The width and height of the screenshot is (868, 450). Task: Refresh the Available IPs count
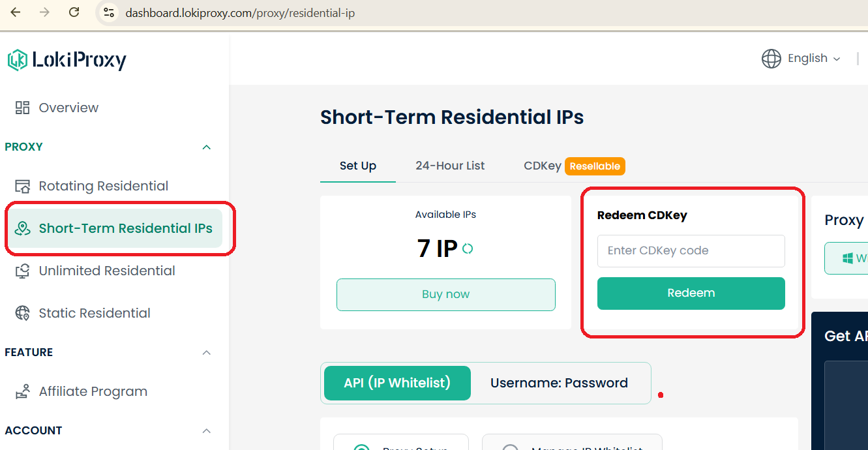468,248
